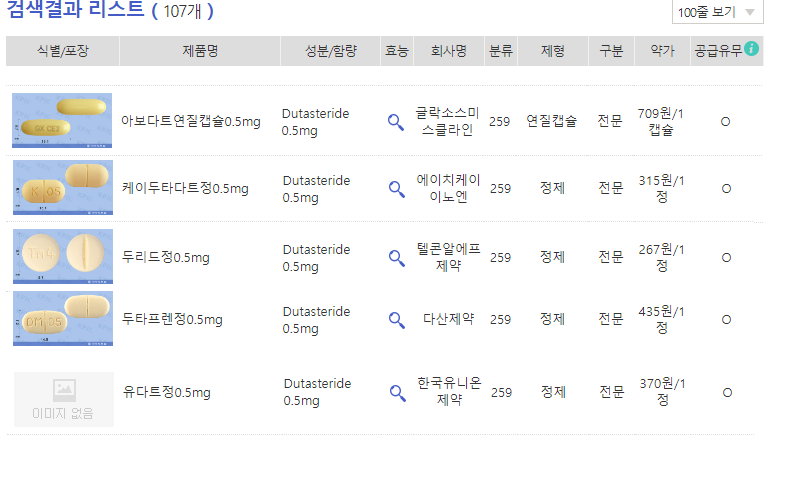Open the 두타프렌정0.5mg product link
The width and height of the screenshot is (807, 491).
tap(172, 320)
